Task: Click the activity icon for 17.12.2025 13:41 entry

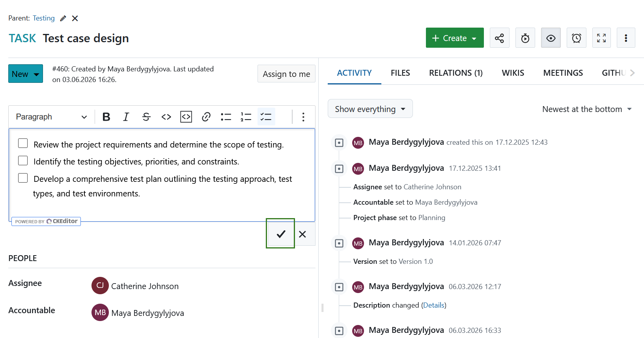Action: [x=339, y=169]
